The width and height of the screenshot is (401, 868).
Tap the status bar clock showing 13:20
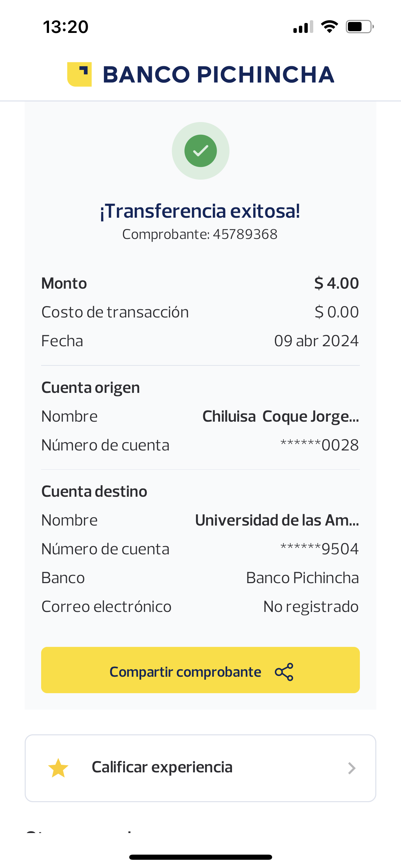66,27
